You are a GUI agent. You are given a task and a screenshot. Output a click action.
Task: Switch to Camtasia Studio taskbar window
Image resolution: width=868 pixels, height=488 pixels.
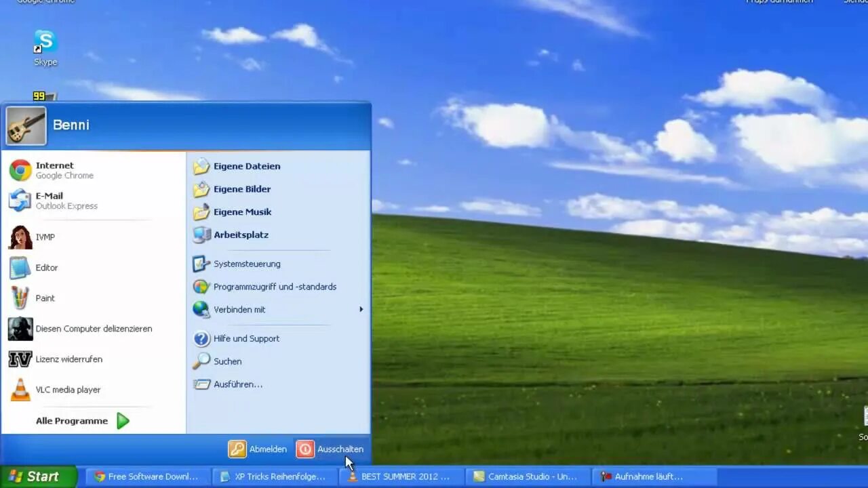point(527,476)
